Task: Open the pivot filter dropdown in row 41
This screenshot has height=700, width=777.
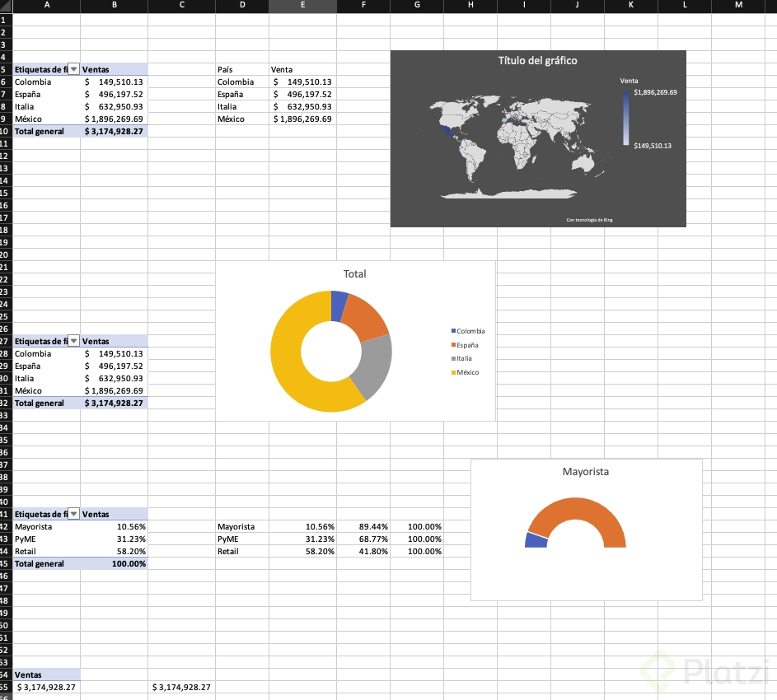Action: coord(73,514)
